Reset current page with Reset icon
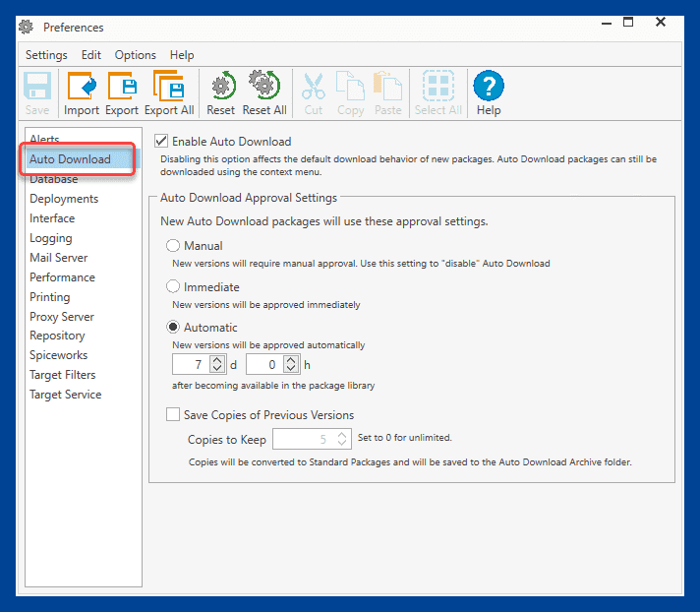 click(x=221, y=86)
